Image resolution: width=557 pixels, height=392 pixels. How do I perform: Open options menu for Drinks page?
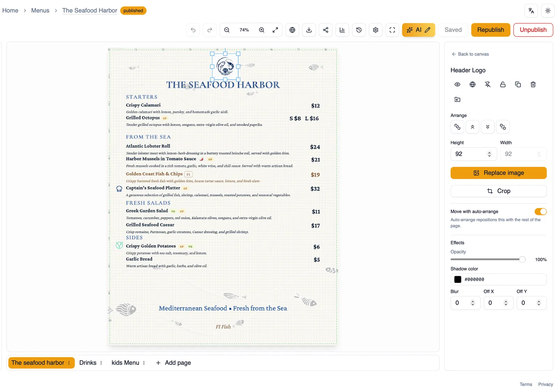coord(101,363)
